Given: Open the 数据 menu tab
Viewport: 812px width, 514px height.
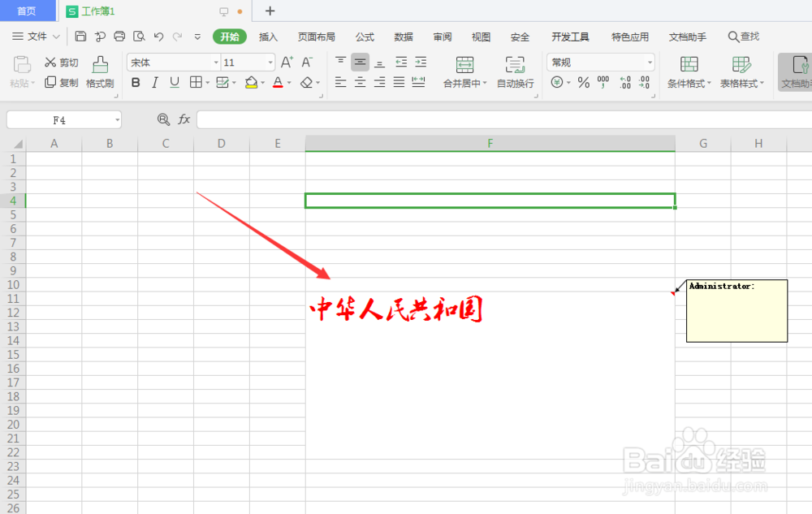Looking at the screenshot, I should point(403,36).
